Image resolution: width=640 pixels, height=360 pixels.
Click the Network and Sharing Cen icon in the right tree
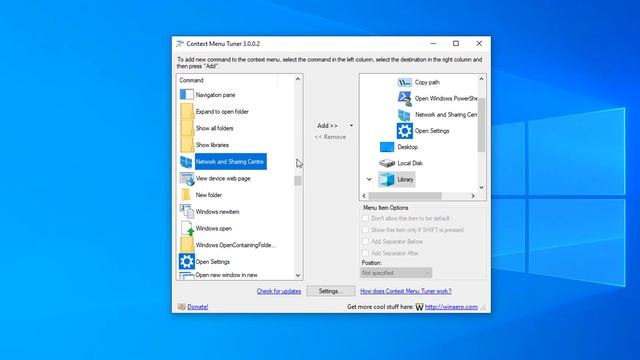pos(404,115)
